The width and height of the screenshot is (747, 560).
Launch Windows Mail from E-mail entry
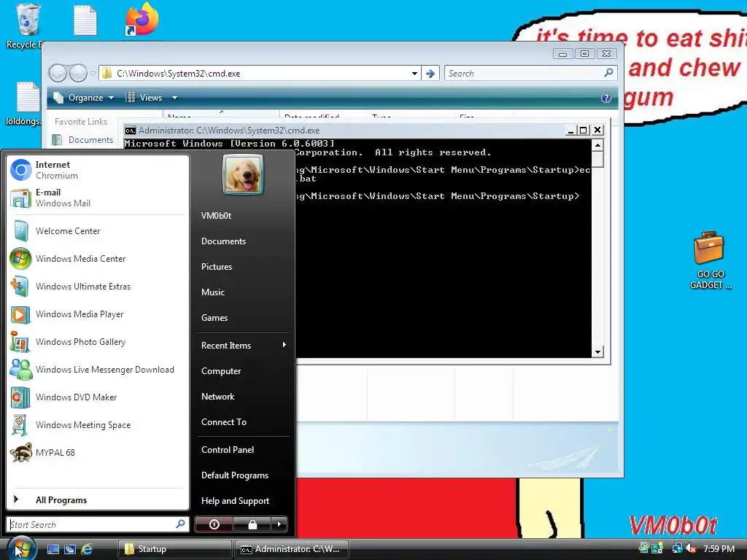(x=98, y=198)
